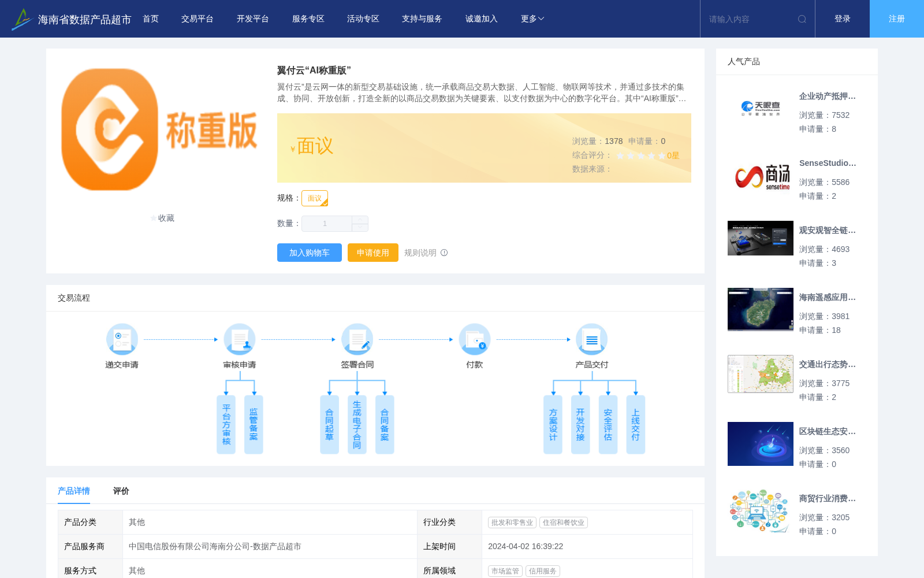The image size is (924, 578).
Task: Open the 规则说明 link
Action: [x=420, y=253]
